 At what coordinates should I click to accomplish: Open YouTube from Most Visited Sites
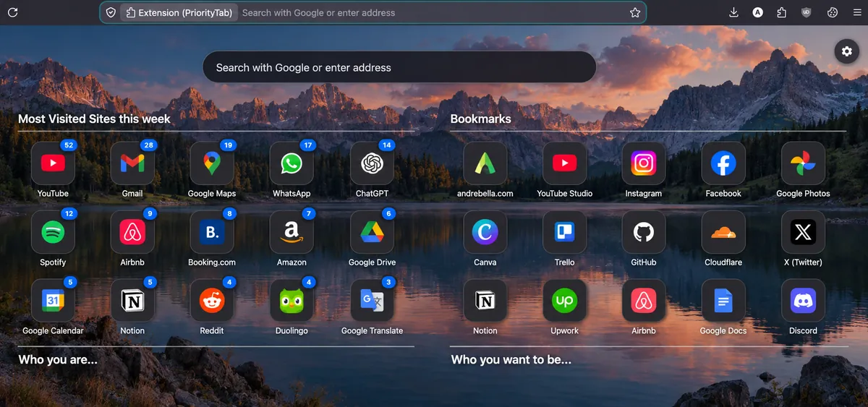53,163
